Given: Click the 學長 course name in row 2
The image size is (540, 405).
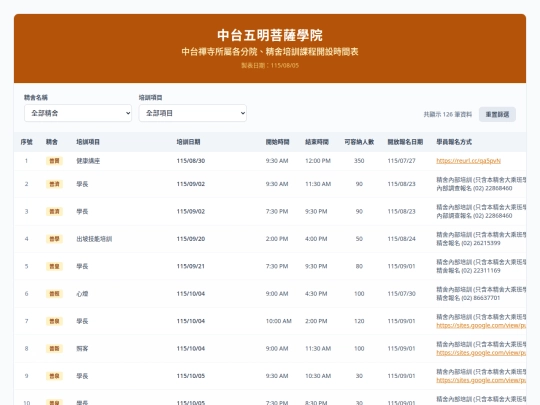Looking at the screenshot, I should pos(82,184).
